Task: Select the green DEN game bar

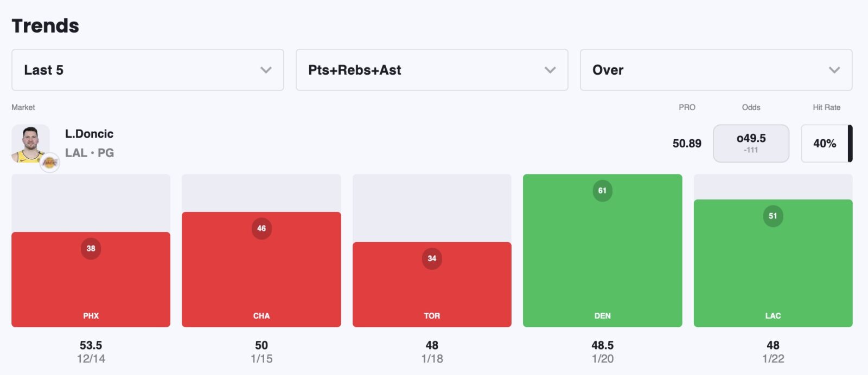Action: point(602,255)
